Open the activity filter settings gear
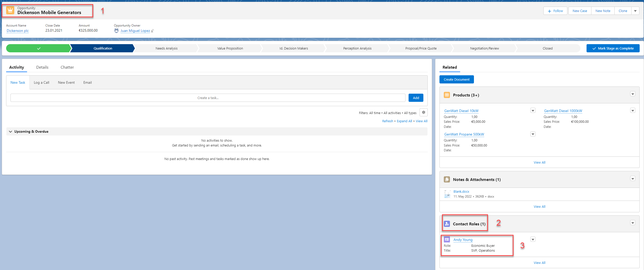This screenshot has width=644, height=270. [424, 113]
